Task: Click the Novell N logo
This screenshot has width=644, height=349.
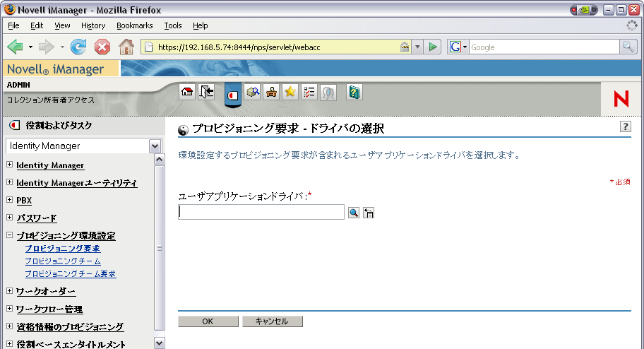Action: pyautogui.click(x=621, y=99)
